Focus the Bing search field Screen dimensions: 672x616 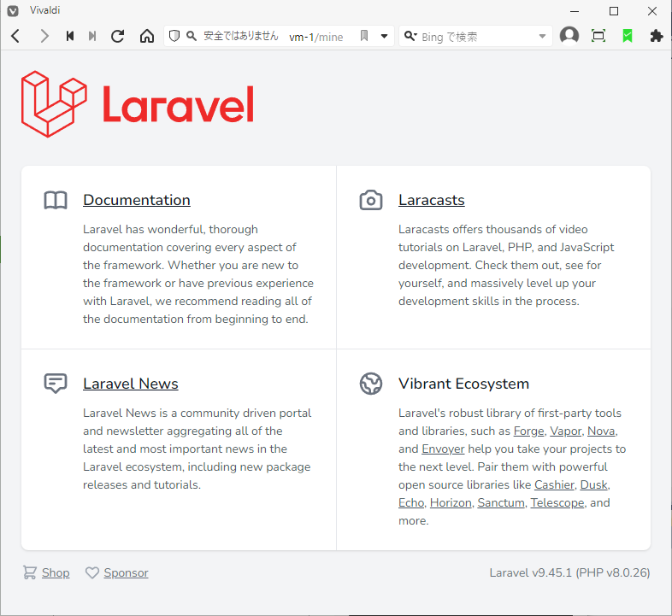point(476,37)
